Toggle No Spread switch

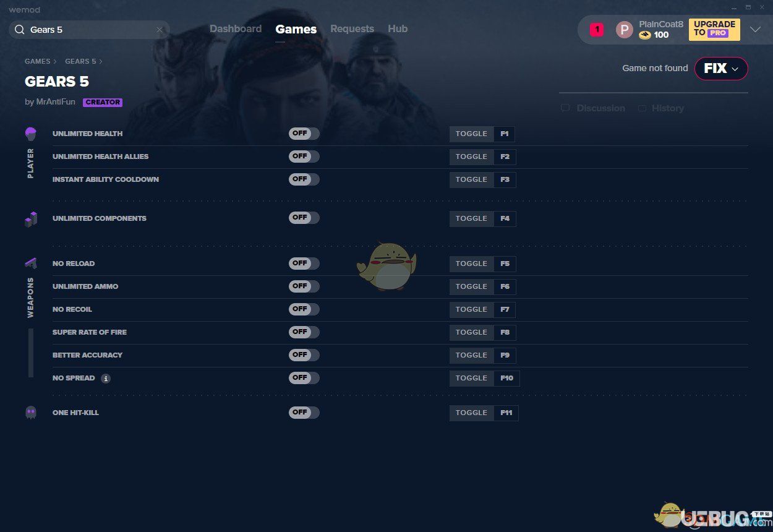click(x=304, y=378)
